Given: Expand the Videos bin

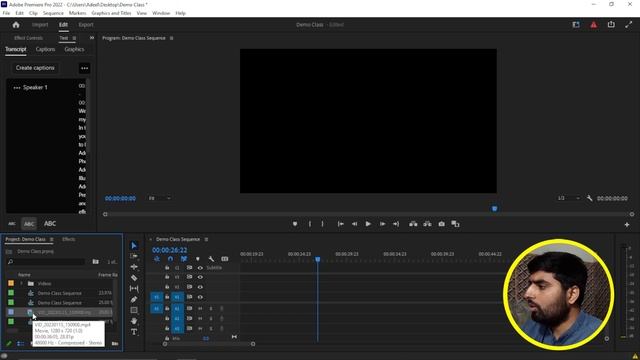Looking at the screenshot, I should pyautogui.click(x=21, y=283).
